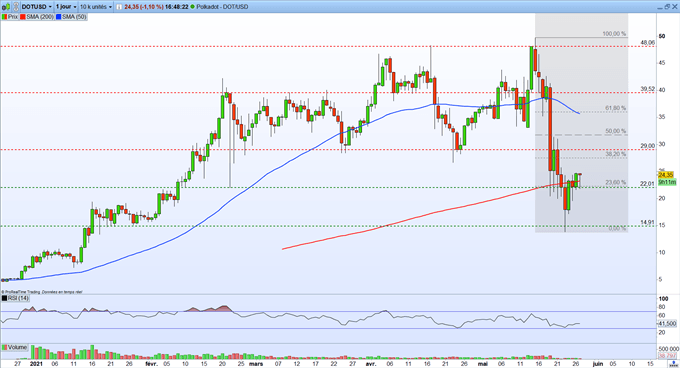Click the blue SMA (50) legend square
The height and width of the screenshot is (368, 680).
tap(59, 17)
